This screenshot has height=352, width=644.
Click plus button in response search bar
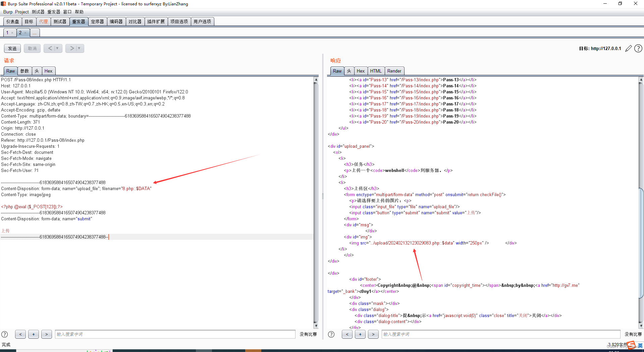pos(360,334)
